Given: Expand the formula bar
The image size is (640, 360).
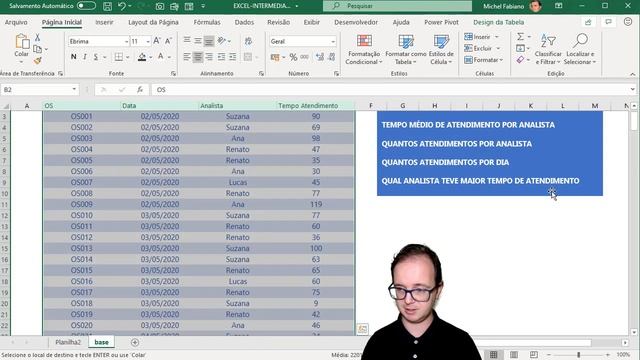Looking at the screenshot, I should click(x=632, y=89).
